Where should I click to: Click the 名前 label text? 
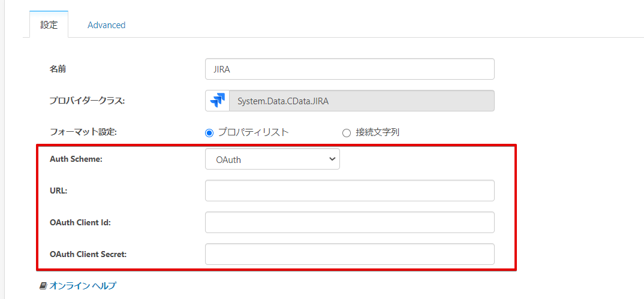[x=58, y=69]
